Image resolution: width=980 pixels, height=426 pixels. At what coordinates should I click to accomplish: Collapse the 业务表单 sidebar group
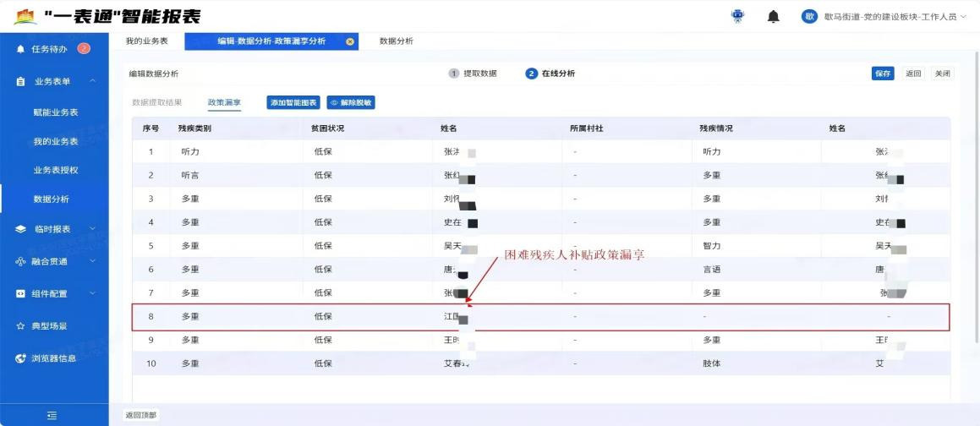point(92,81)
